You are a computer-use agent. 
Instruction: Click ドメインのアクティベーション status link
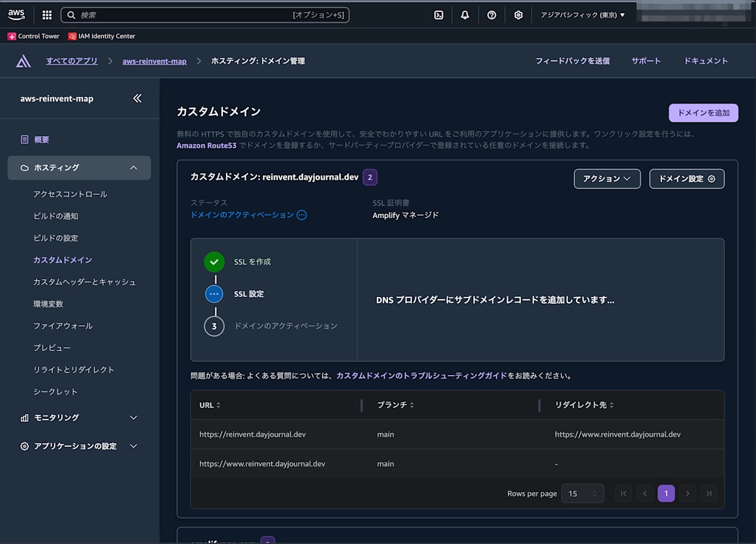(242, 215)
